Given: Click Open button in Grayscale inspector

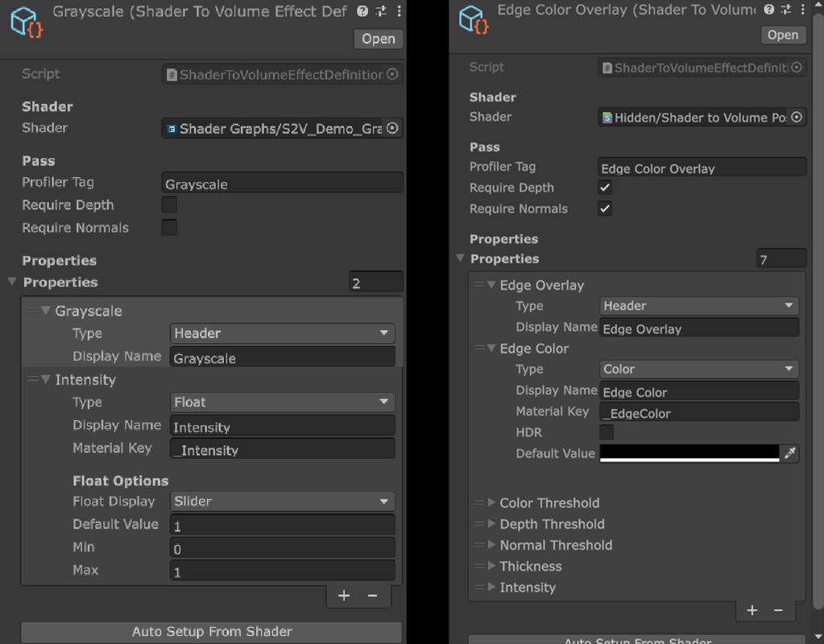Looking at the screenshot, I should point(379,39).
